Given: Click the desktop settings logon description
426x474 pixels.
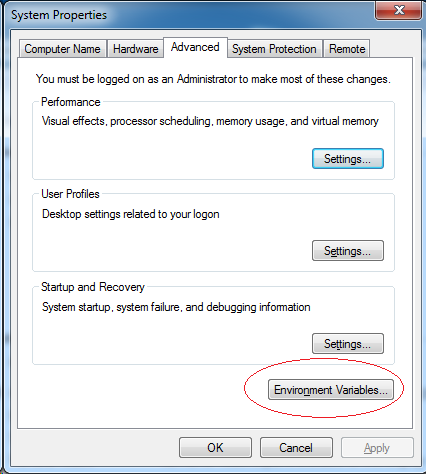Looking at the screenshot, I should [x=131, y=214].
